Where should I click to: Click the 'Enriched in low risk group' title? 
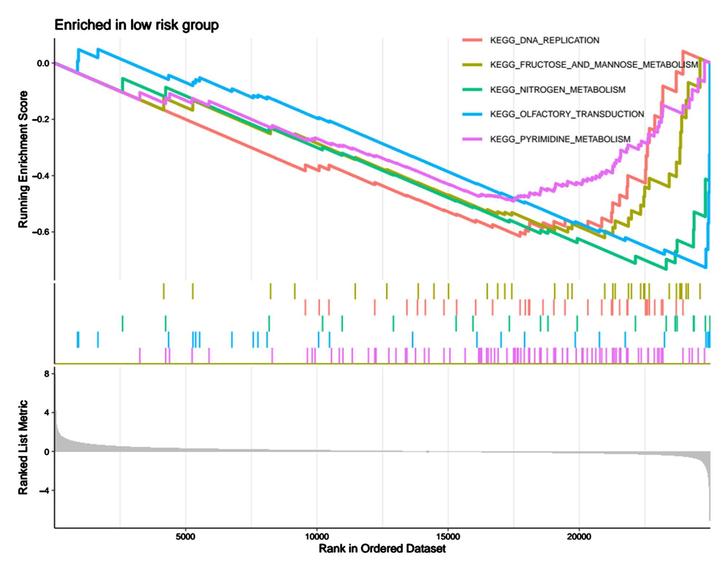[136, 25]
